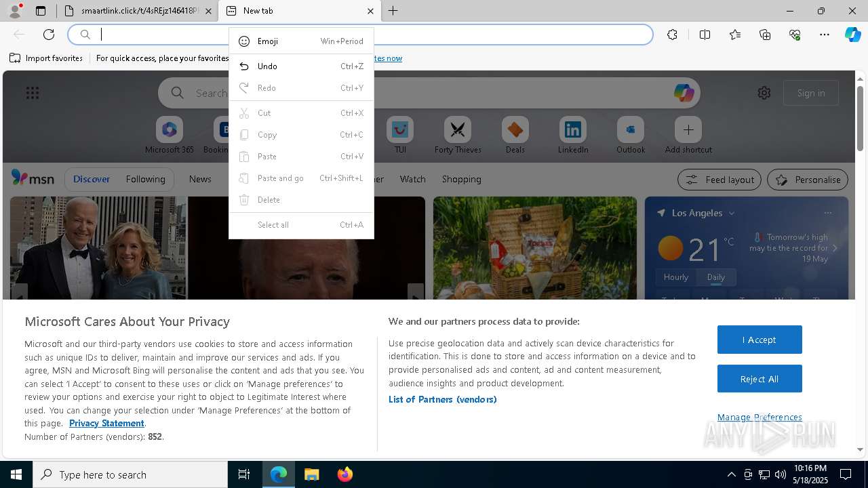Go to previous news carousel slide
868x488 pixels.
pos(19,293)
